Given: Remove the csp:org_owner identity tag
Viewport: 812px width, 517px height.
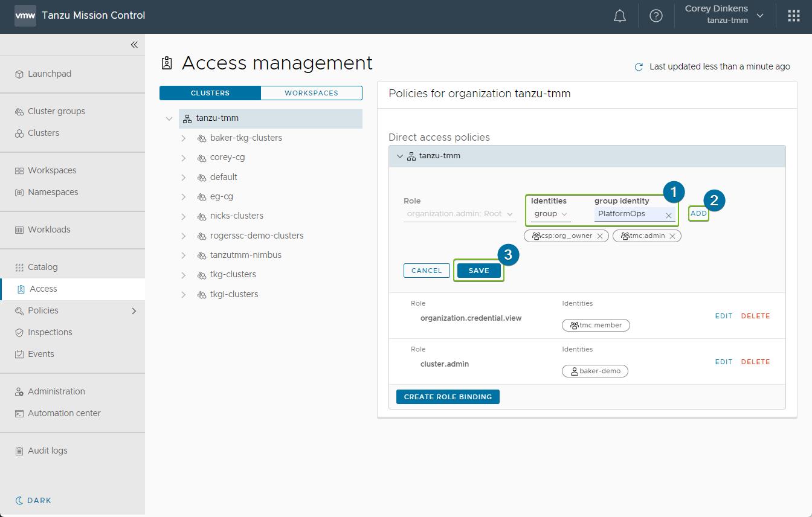Looking at the screenshot, I should pos(599,236).
